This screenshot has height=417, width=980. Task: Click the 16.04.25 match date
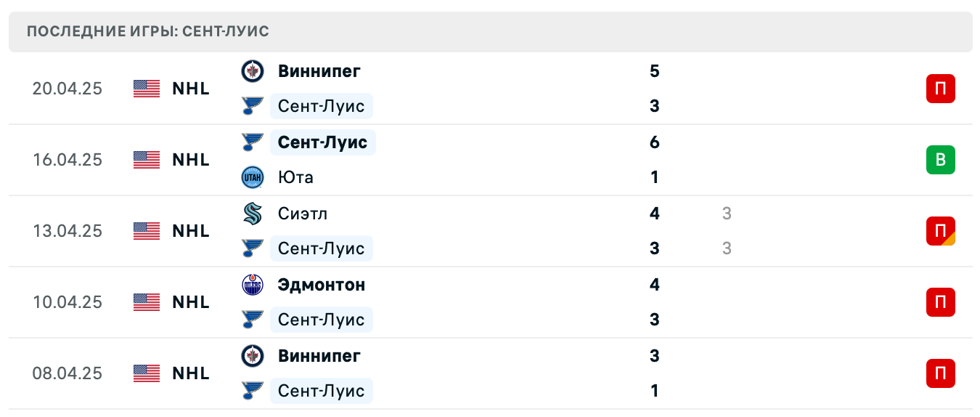point(68,160)
